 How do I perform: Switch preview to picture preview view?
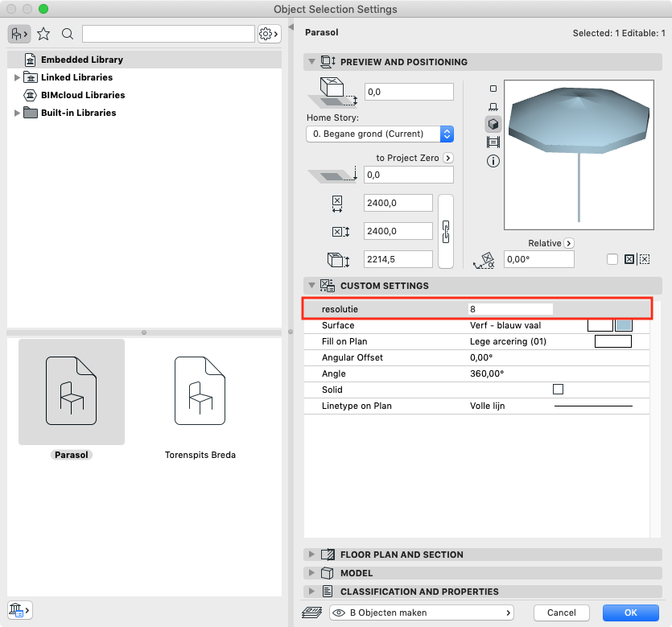point(493,142)
